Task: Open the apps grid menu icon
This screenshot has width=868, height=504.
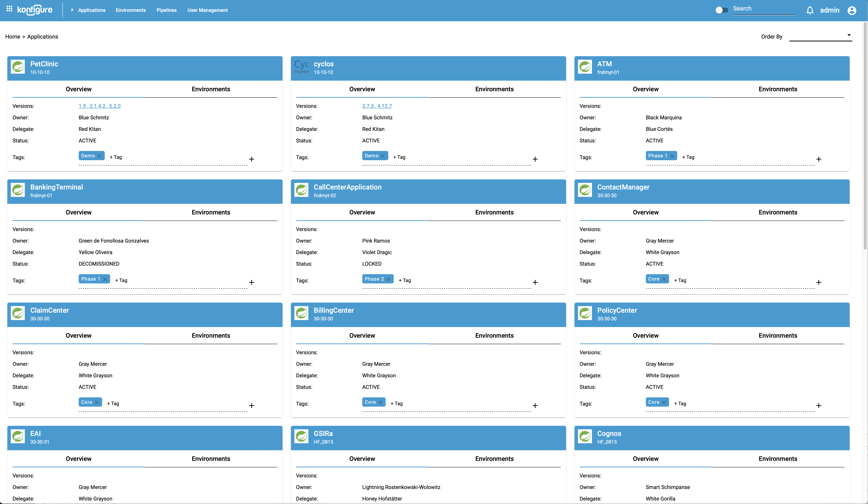Action: (9, 9)
